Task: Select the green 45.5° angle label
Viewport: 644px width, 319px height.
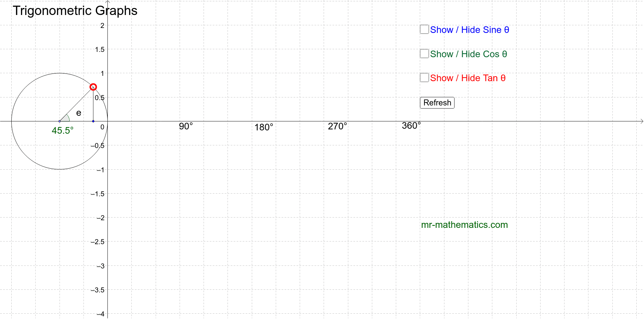Action: tap(63, 131)
